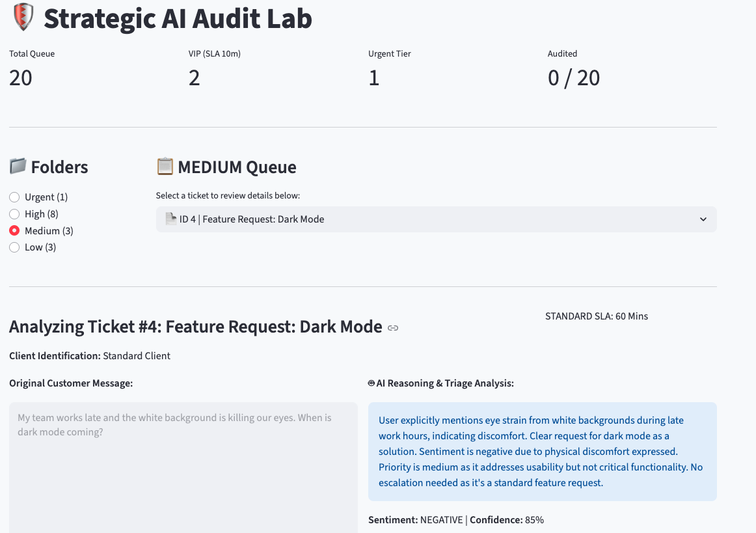Click the Audited 0 / 20 counter
Viewport: 756px width, 533px height.
(573, 78)
